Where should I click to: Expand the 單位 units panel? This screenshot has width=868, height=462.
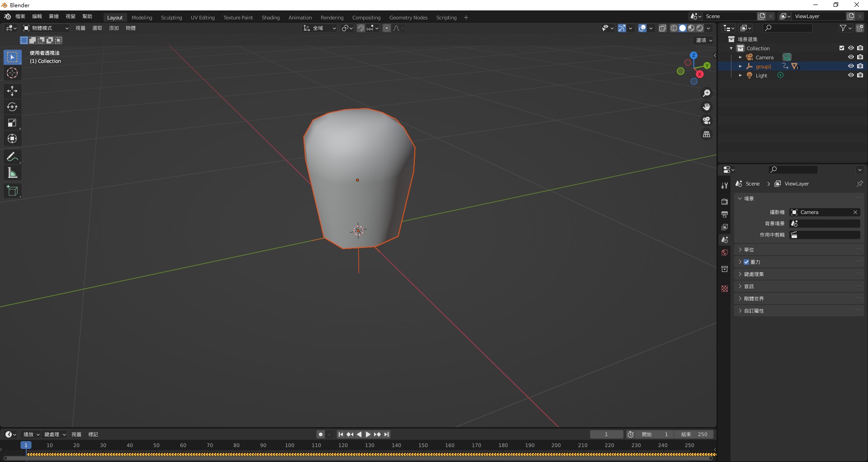(749, 250)
